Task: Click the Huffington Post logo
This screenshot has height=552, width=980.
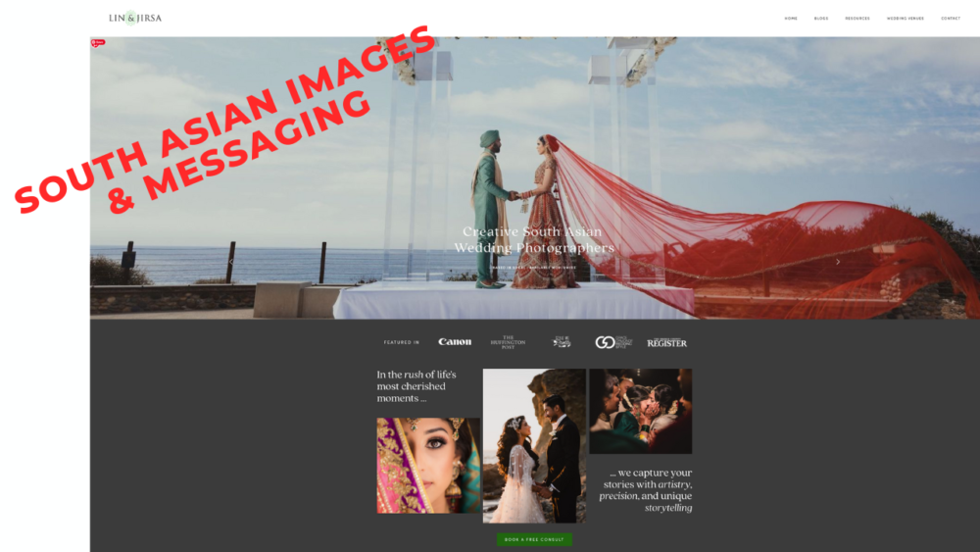Action: tap(508, 342)
